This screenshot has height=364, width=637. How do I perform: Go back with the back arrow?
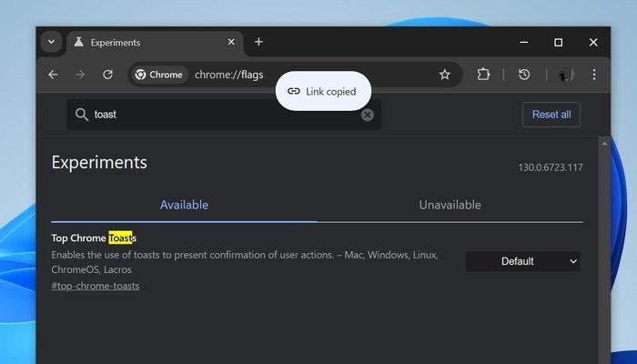coord(53,75)
